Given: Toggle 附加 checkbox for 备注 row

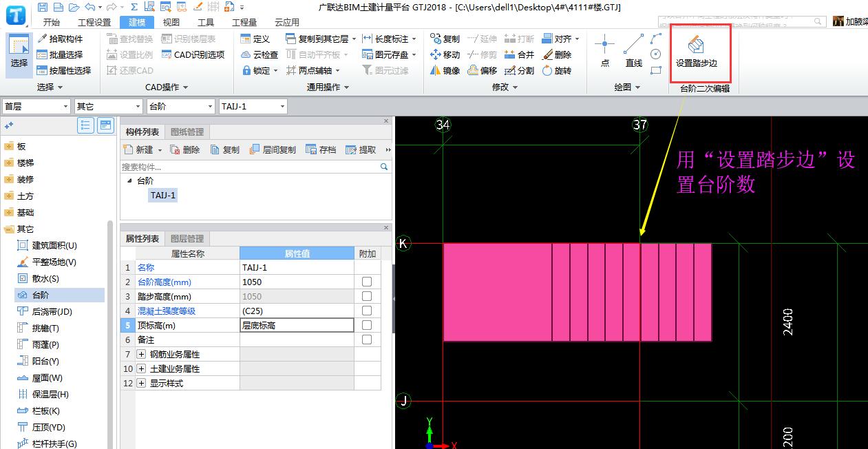Looking at the screenshot, I should click(x=367, y=340).
